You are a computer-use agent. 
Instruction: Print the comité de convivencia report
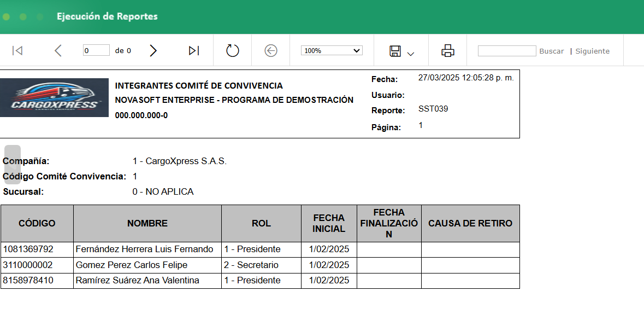pyautogui.click(x=447, y=50)
